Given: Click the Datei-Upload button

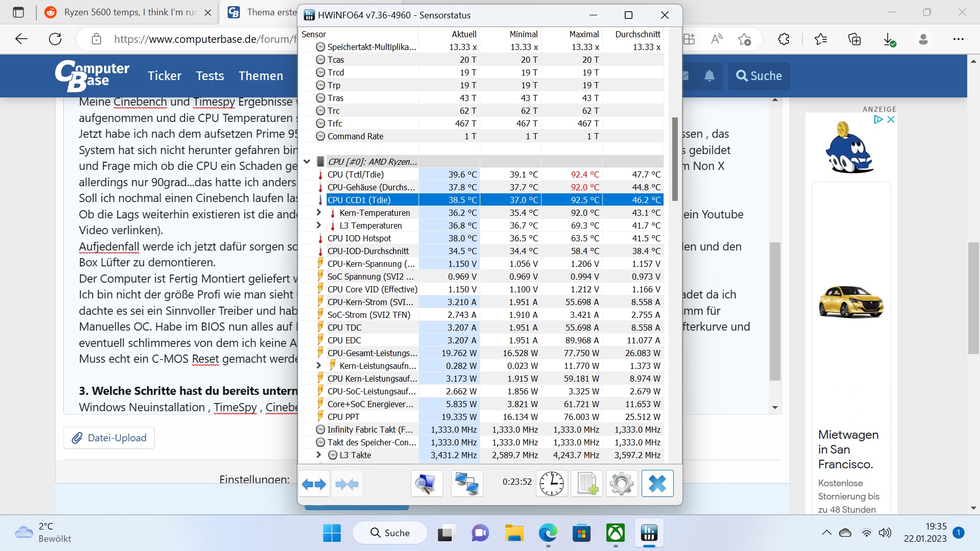Looking at the screenshot, I should 109,438.
